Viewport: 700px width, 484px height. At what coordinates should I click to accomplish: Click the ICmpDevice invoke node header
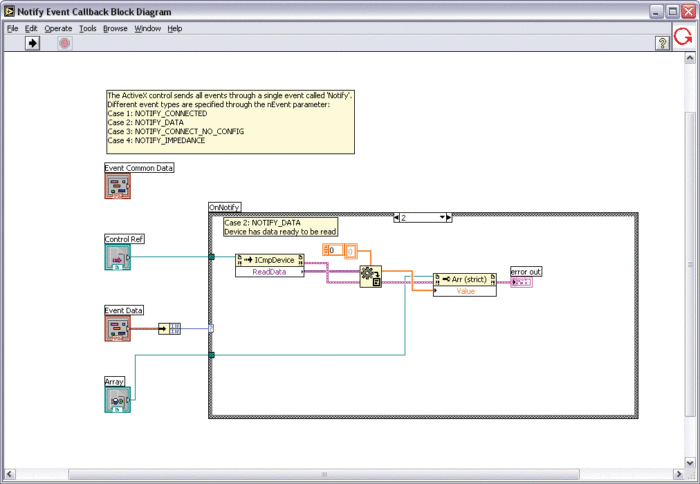pos(270,260)
